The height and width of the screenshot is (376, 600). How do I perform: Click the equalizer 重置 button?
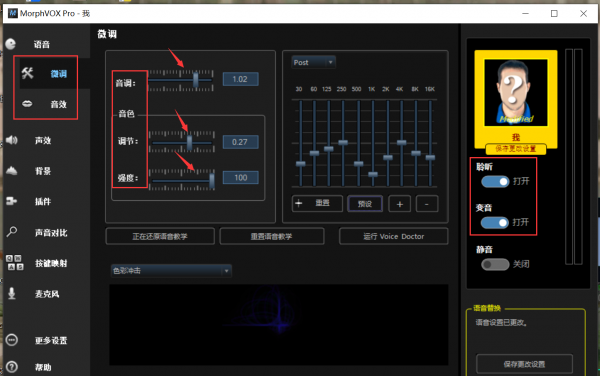[x=317, y=203]
